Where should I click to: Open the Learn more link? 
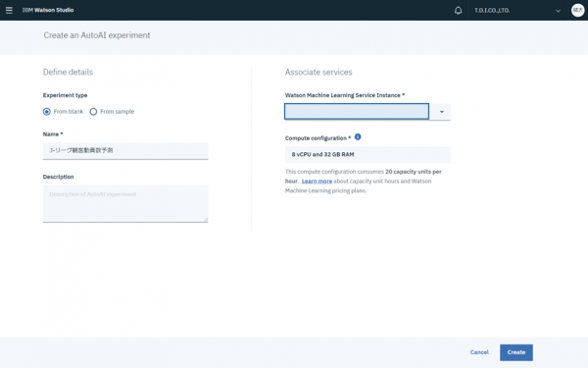click(x=317, y=181)
